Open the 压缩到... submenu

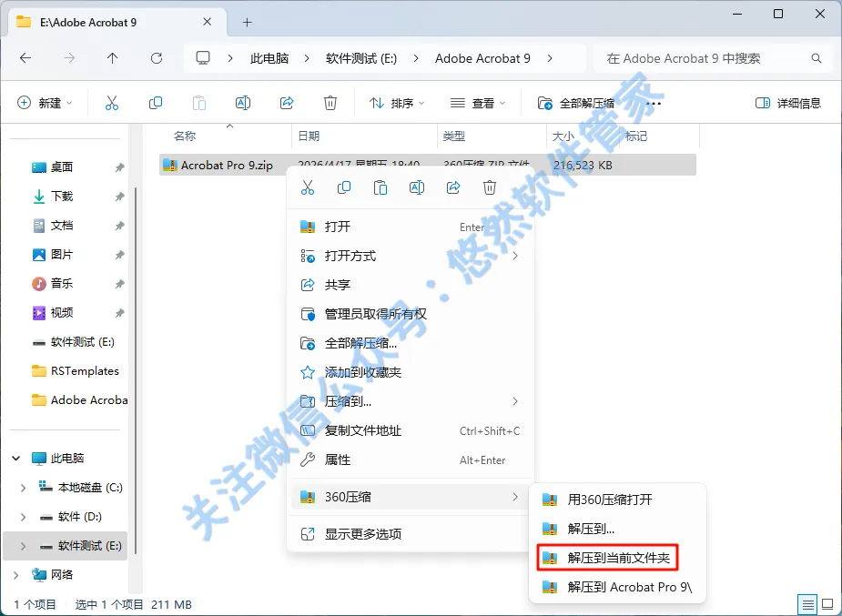pyautogui.click(x=411, y=401)
